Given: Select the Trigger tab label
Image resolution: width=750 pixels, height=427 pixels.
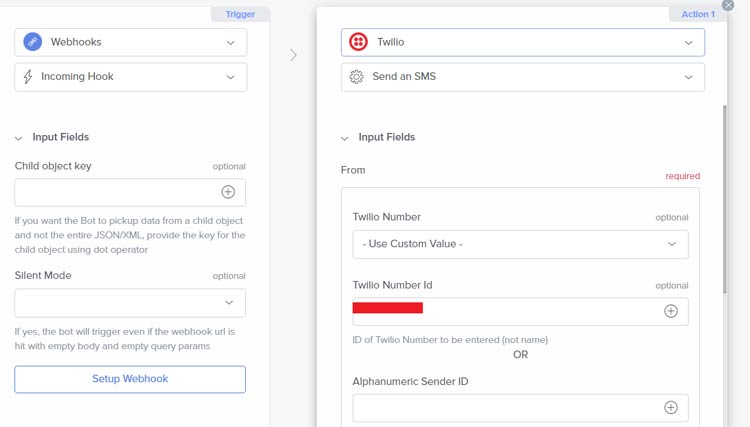Looking at the screenshot, I should click(240, 14).
